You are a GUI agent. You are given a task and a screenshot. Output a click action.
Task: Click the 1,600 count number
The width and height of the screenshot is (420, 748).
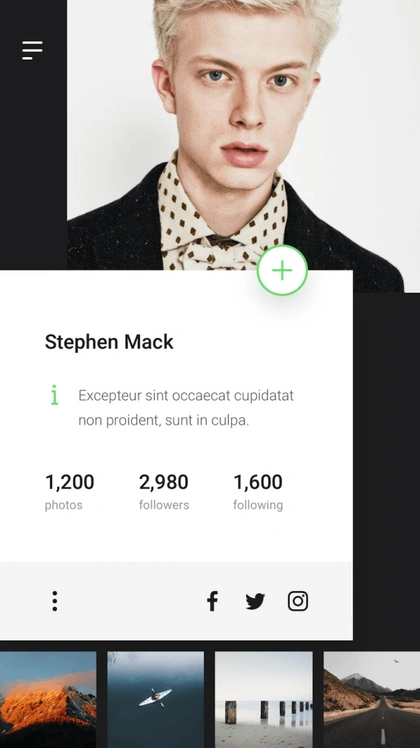(258, 482)
